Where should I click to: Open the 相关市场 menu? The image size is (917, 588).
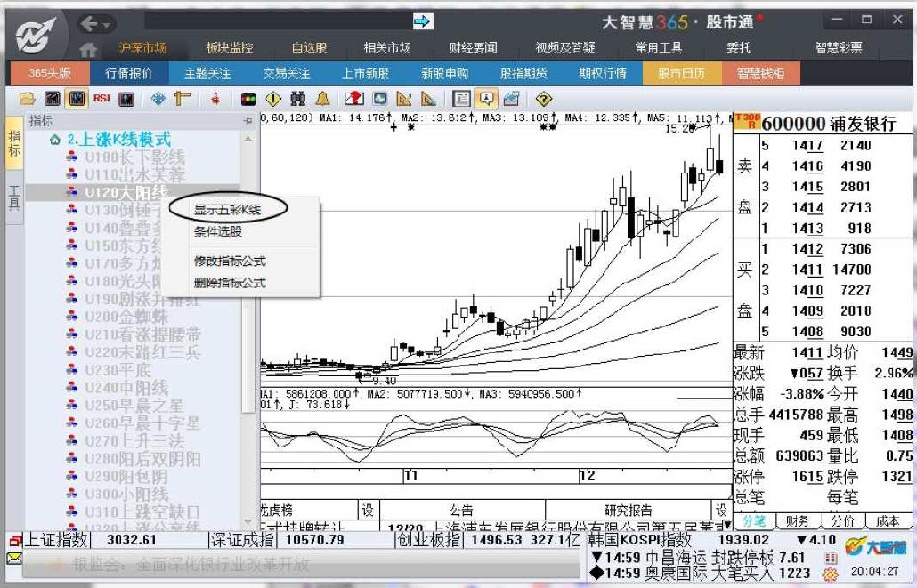click(x=387, y=48)
